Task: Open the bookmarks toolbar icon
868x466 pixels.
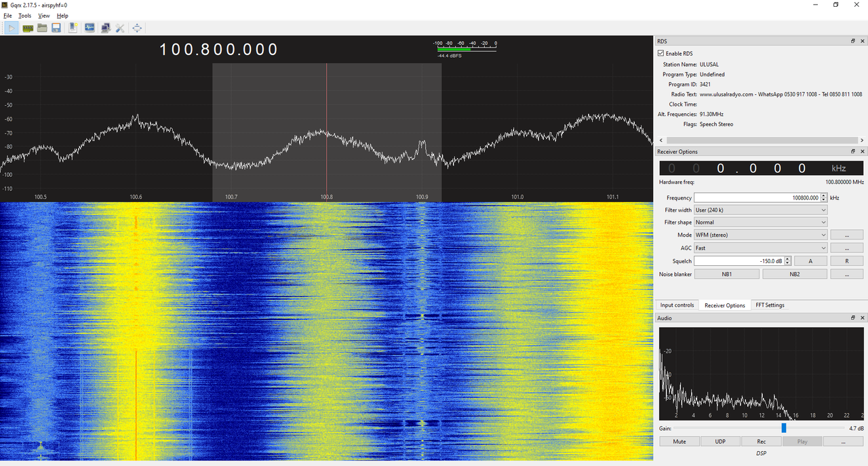Action: click(73, 28)
